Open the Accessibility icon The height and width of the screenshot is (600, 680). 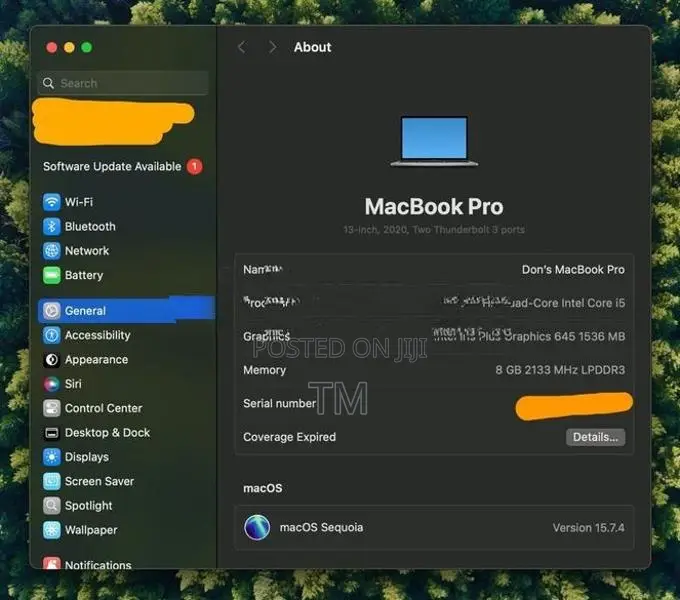coord(52,335)
